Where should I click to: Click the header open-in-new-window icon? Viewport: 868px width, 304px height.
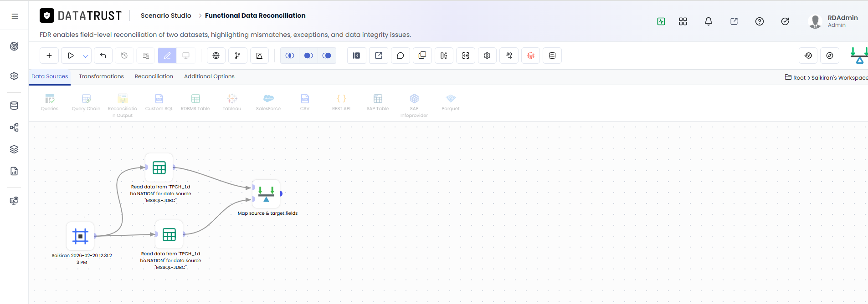(734, 21)
